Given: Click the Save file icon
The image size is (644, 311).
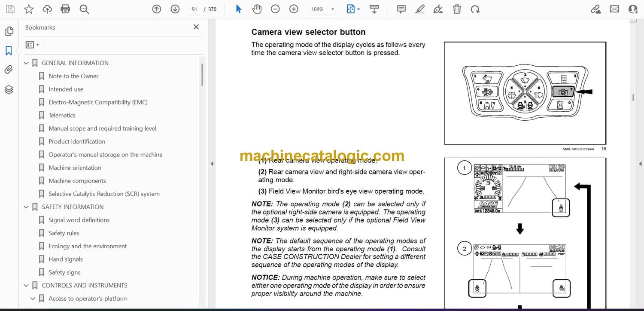Looking at the screenshot, I should (x=10, y=9).
